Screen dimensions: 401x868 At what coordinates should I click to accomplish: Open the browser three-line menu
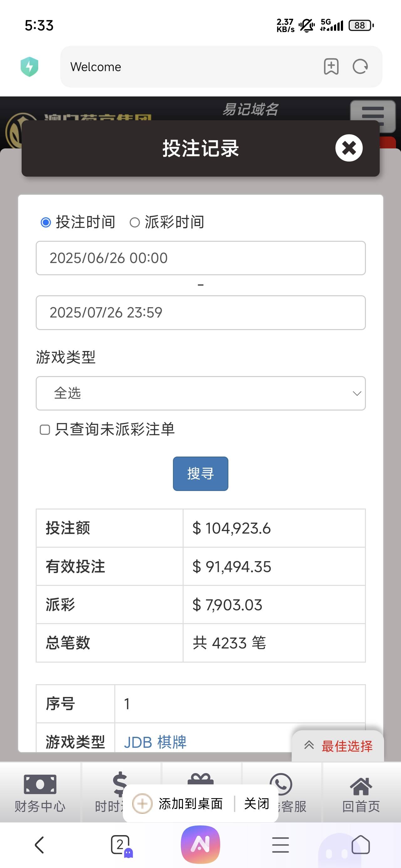tap(281, 845)
